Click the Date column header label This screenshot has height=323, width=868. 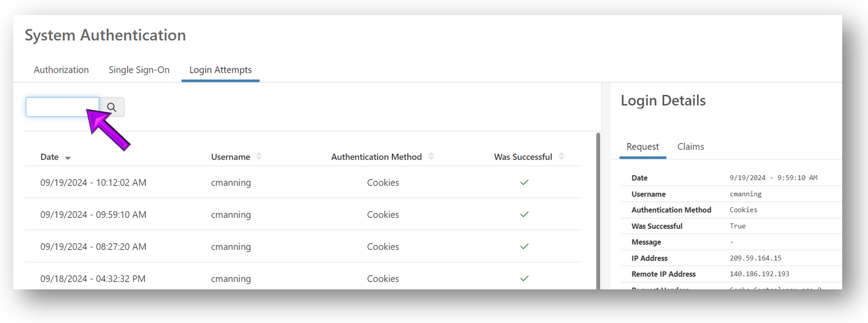[x=49, y=157]
